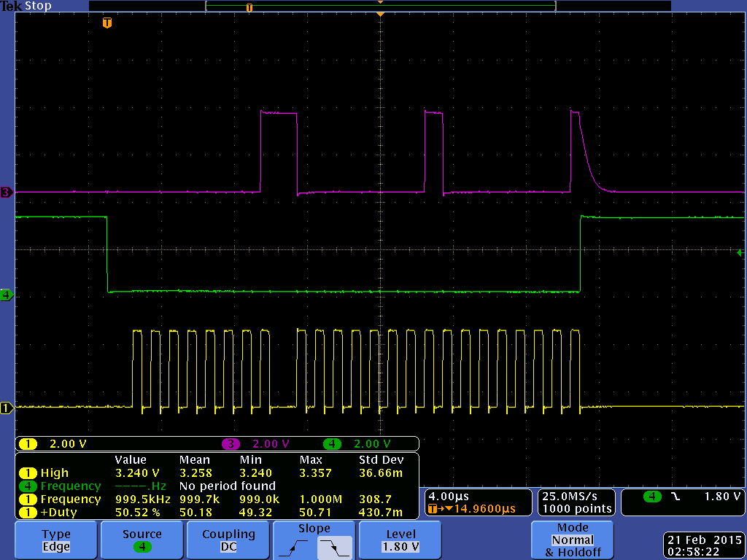
Task: Open the trigger Type Edge menu button
Action: (x=55, y=540)
